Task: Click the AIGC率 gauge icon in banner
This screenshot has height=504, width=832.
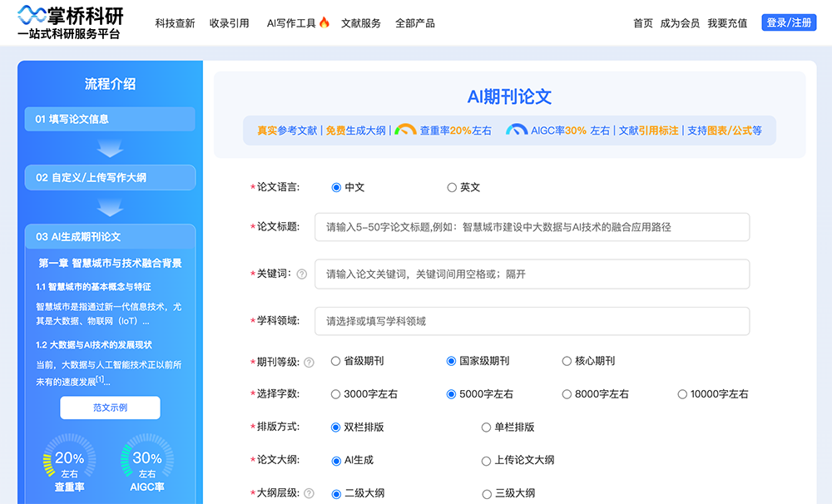Action: [x=517, y=130]
